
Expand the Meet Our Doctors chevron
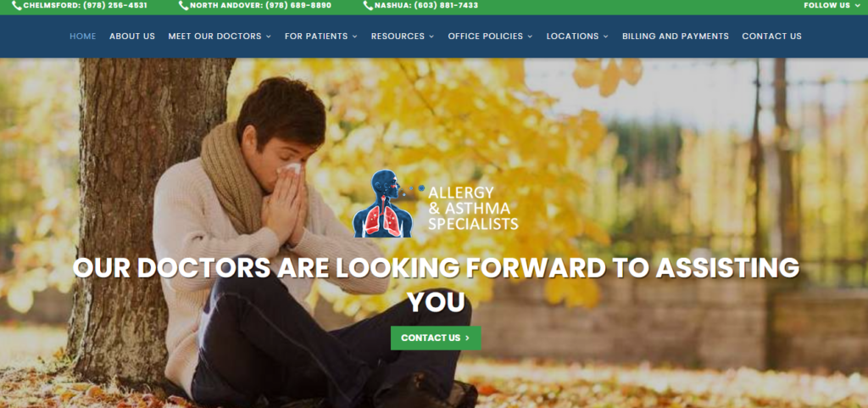tap(269, 36)
